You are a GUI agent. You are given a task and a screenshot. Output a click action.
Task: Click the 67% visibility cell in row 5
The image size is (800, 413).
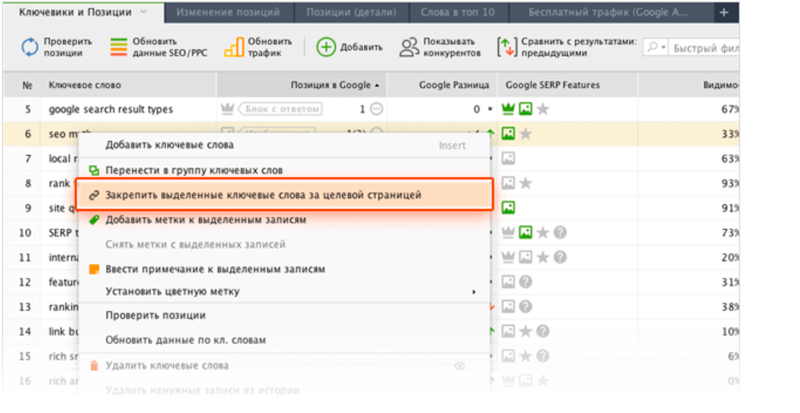coord(688,109)
